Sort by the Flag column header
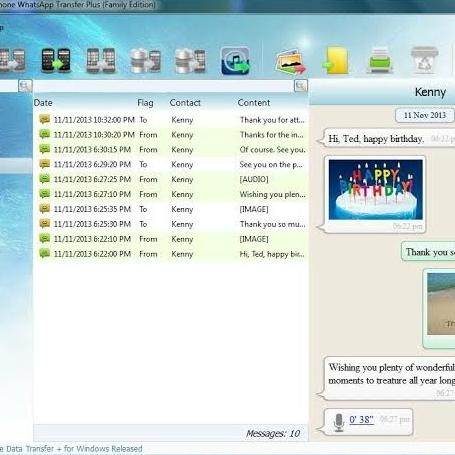The width and height of the screenshot is (455, 455). (145, 103)
